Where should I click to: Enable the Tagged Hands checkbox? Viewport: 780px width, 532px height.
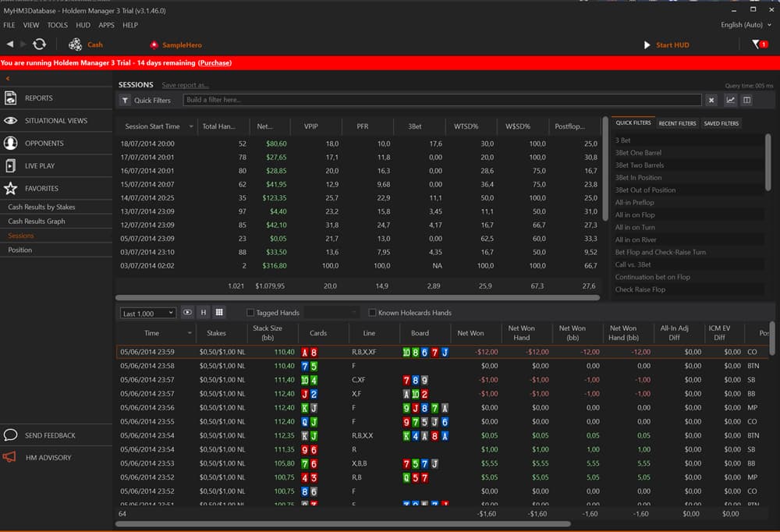[x=250, y=312]
